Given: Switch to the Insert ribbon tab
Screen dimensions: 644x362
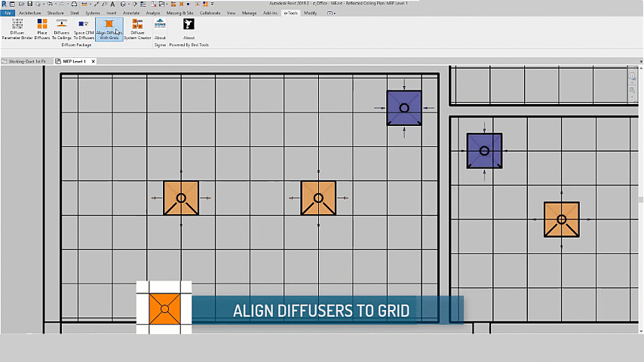Looking at the screenshot, I should click(x=112, y=13).
